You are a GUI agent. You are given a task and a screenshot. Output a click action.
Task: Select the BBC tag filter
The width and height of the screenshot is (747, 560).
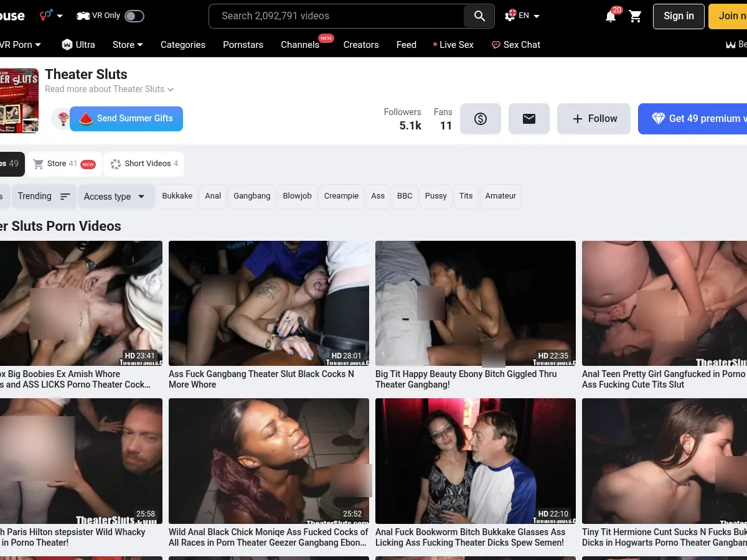(405, 196)
